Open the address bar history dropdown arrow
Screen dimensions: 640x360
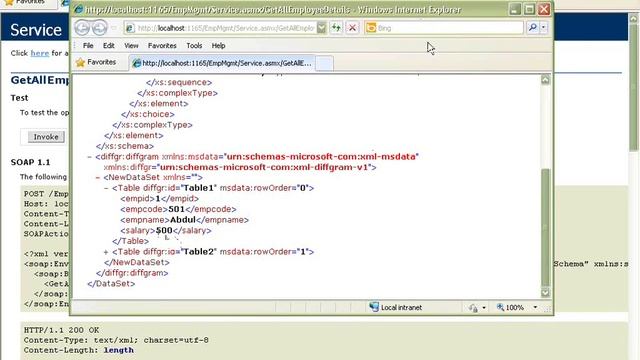pos(322,28)
